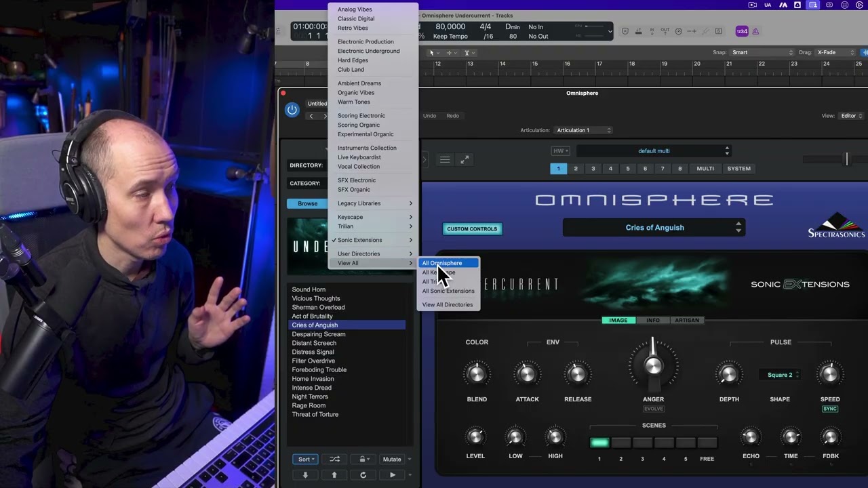Select part 1 tab
The image size is (868, 488).
click(559, 169)
